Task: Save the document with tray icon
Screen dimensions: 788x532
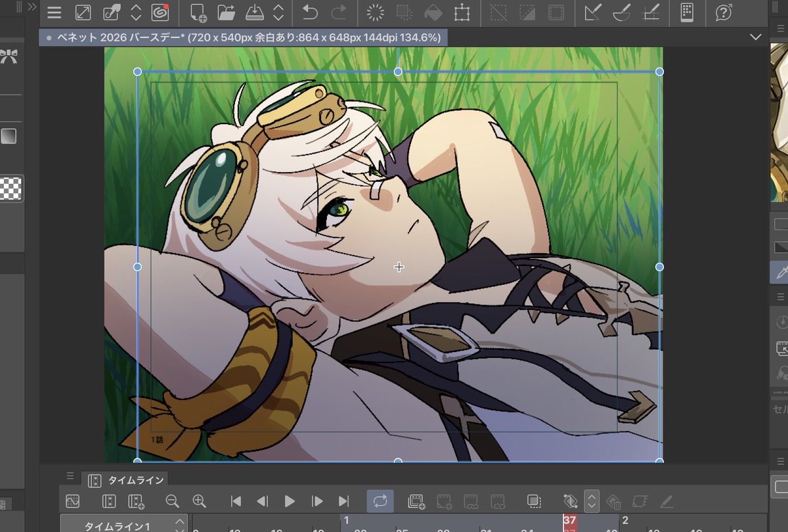Action: (255, 12)
